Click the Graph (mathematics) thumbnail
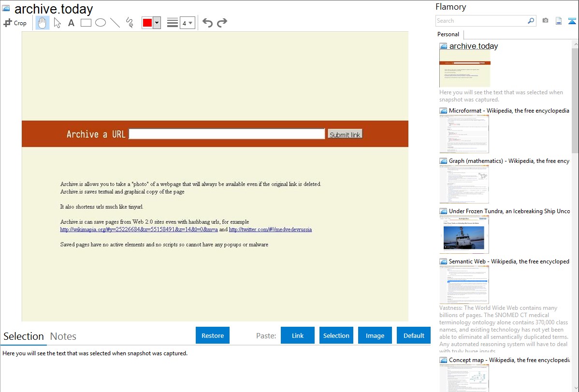 coord(464,184)
